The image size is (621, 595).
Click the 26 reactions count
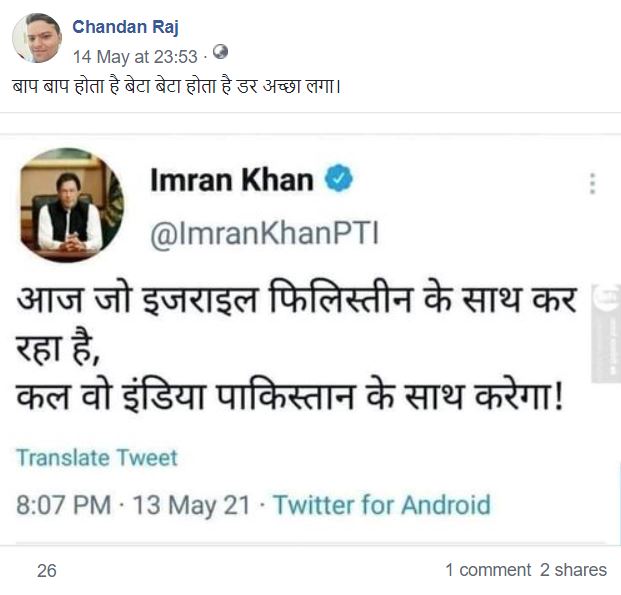pos(46,570)
